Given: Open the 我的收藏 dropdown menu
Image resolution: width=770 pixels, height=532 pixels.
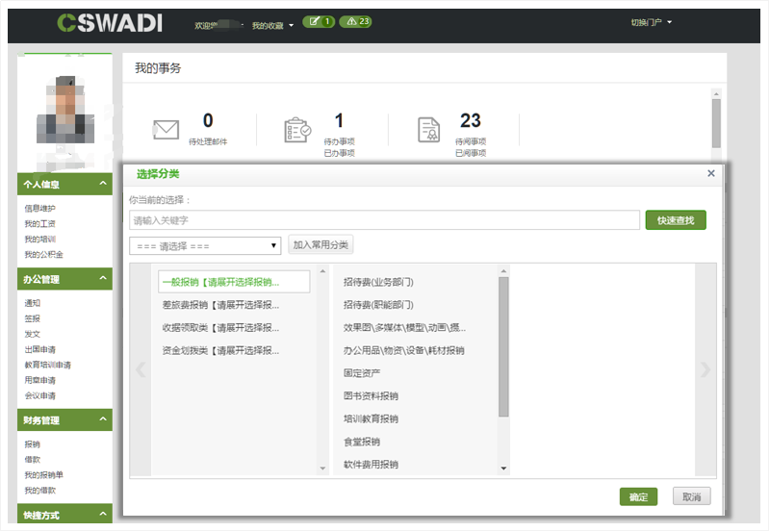Looking at the screenshot, I should (272, 25).
